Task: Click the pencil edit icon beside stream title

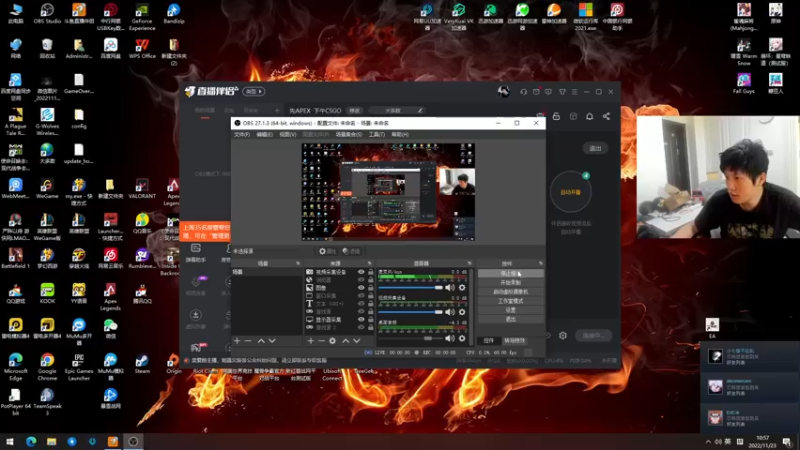Action: point(420,110)
